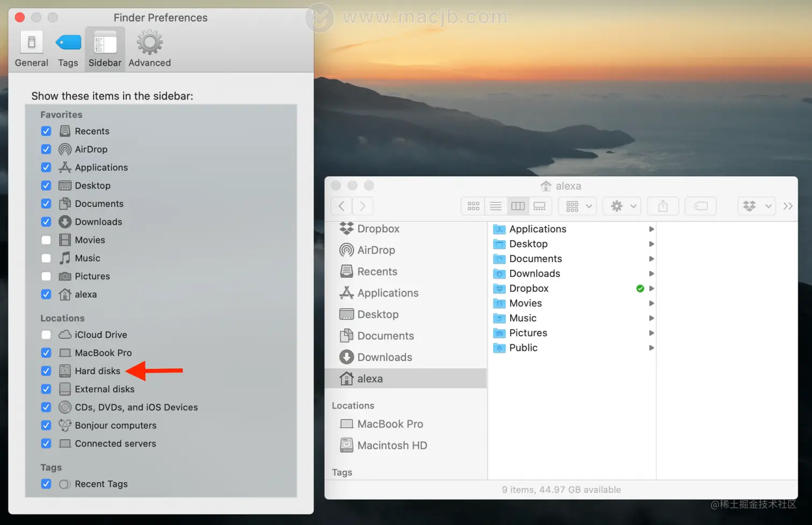Screen dimensions: 812x525
Task: Toggle the Applications checkbox in Favorites
Action: pyautogui.click(x=46, y=167)
